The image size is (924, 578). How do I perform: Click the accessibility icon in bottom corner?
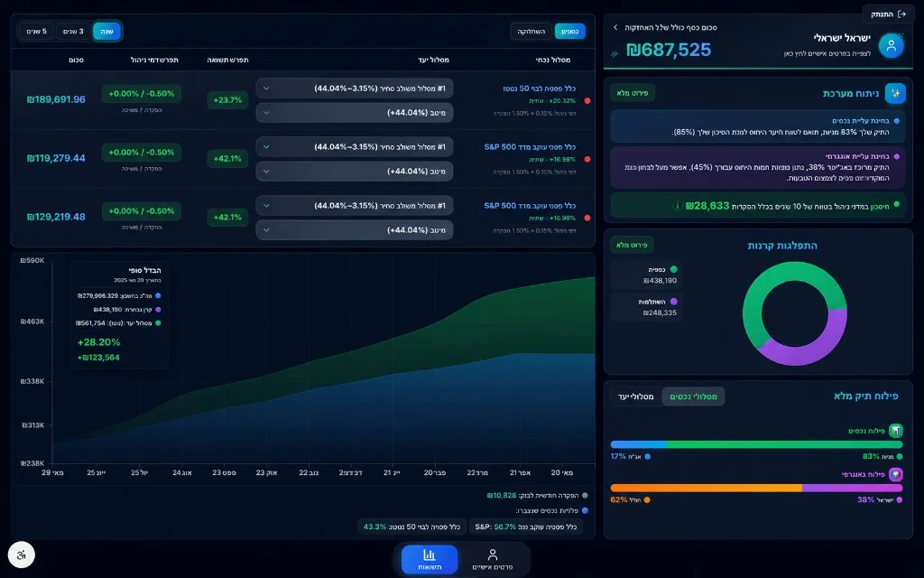22,555
